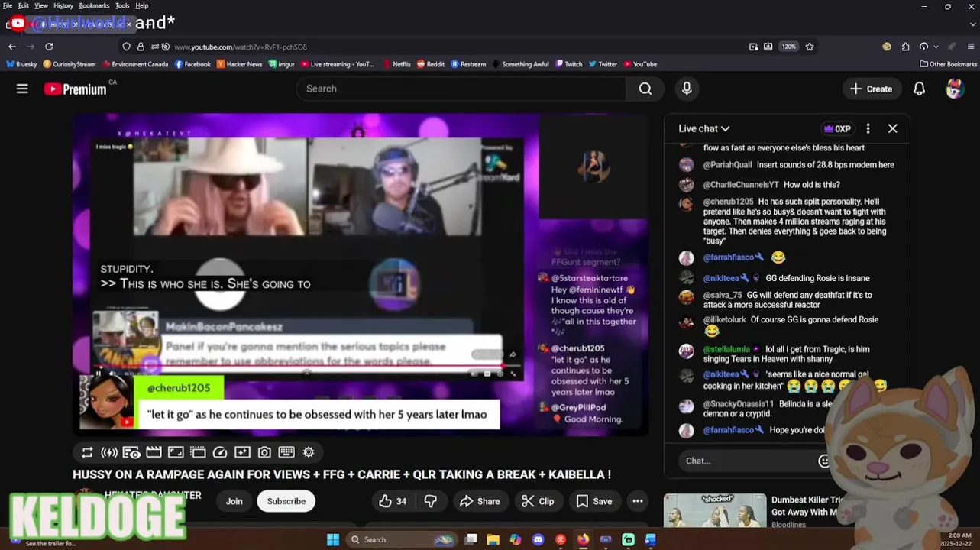Open the keyboard shortcuts icon

pyautogui.click(x=286, y=452)
